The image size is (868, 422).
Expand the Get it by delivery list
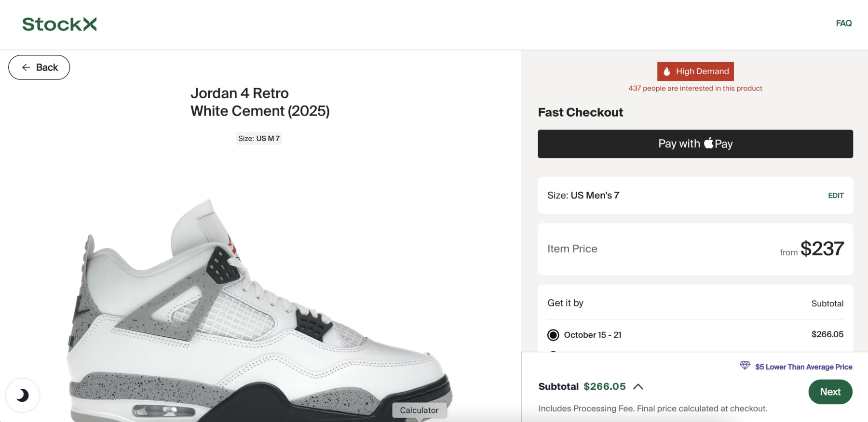[x=565, y=303]
